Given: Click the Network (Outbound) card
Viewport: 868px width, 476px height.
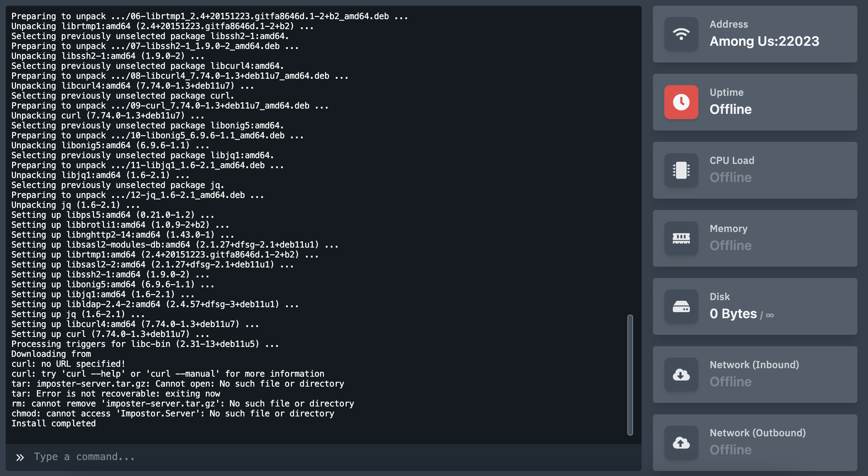Looking at the screenshot, I should pos(754,443).
